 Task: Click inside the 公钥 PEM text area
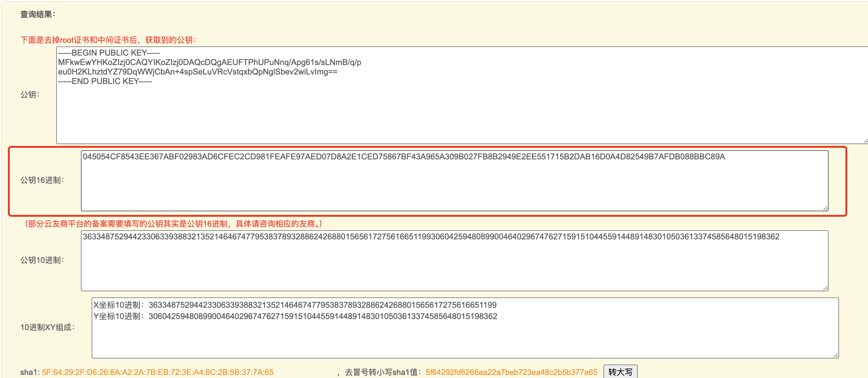462,95
